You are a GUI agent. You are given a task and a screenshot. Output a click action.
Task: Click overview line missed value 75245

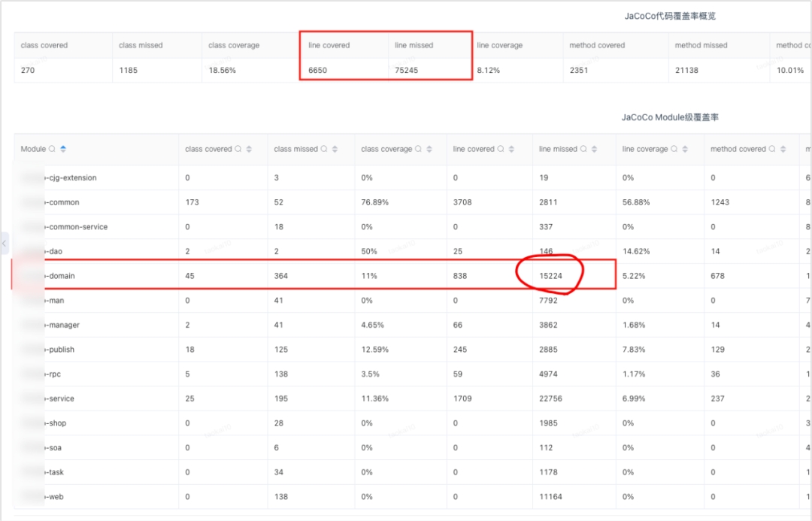tap(407, 71)
